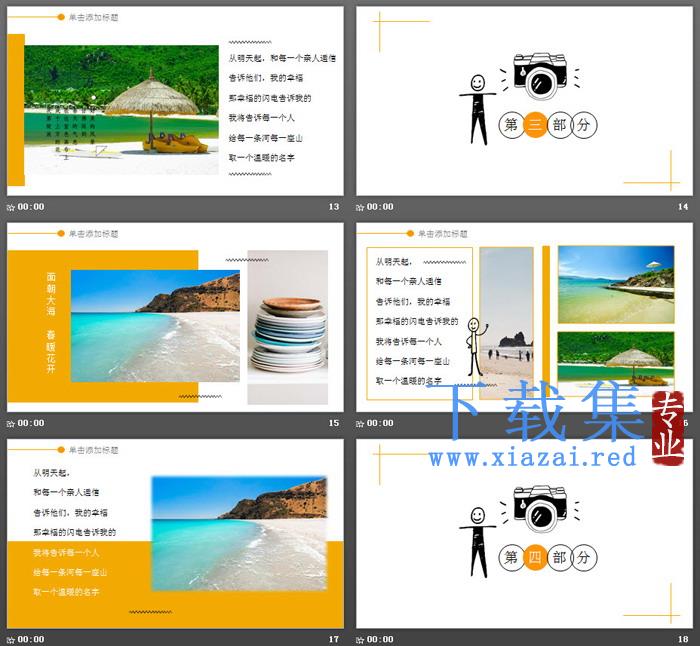Viewport: 700px width, 646px height.
Task: Click the transition star icon under slide 18
Action: [x=360, y=640]
